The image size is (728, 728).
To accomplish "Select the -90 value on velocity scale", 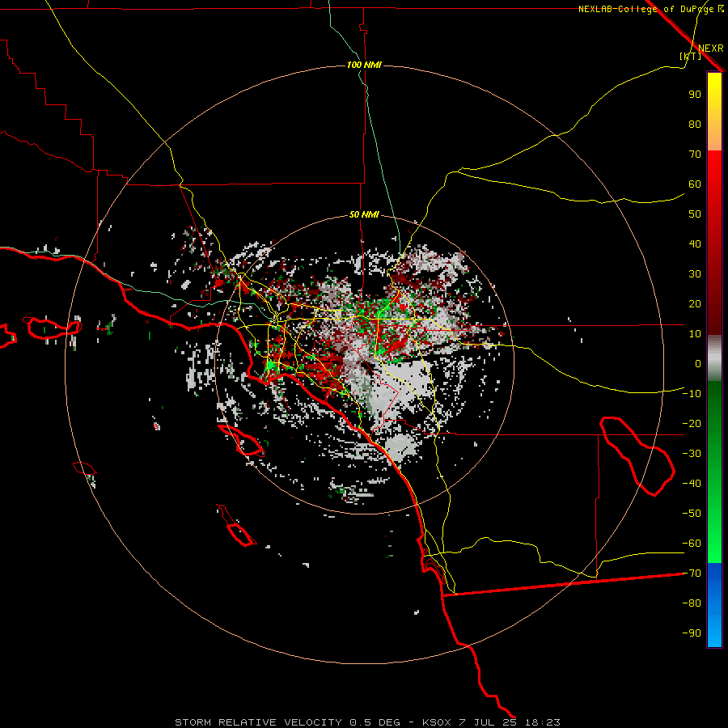I will [692, 633].
